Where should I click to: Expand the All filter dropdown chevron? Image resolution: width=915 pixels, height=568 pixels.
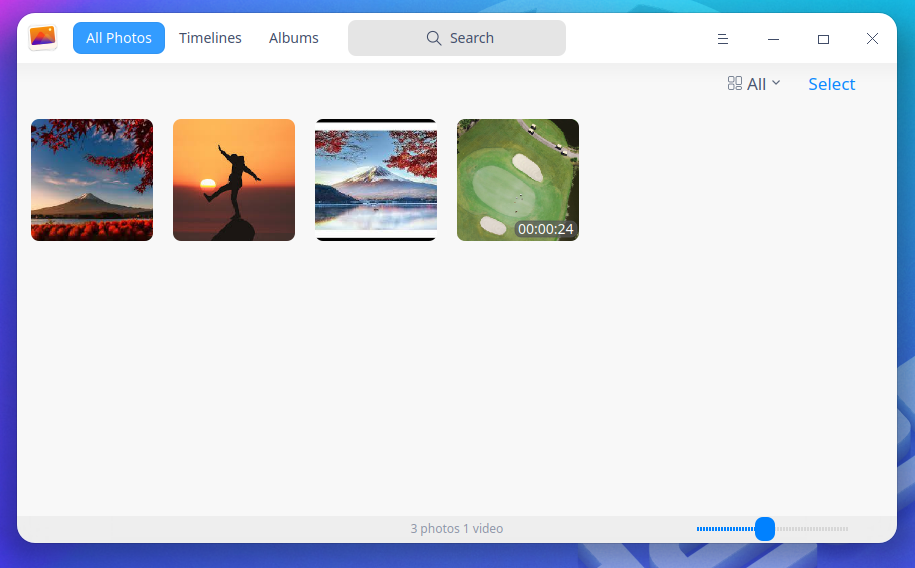pos(776,84)
